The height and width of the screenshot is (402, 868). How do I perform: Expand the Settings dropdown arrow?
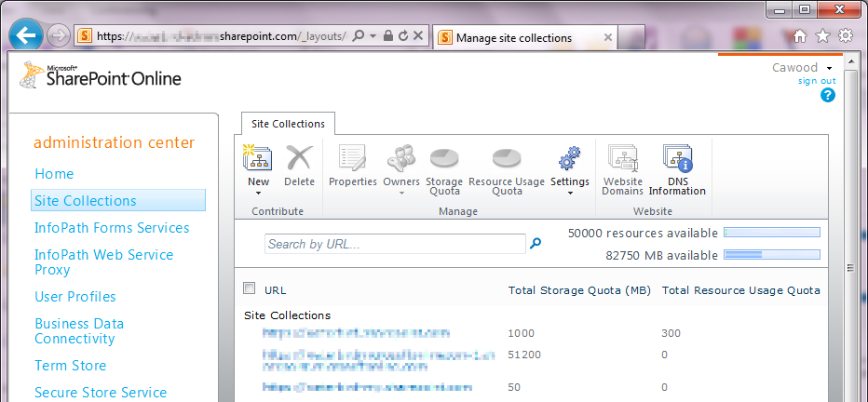pyautogui.click(x=570, y=193)
